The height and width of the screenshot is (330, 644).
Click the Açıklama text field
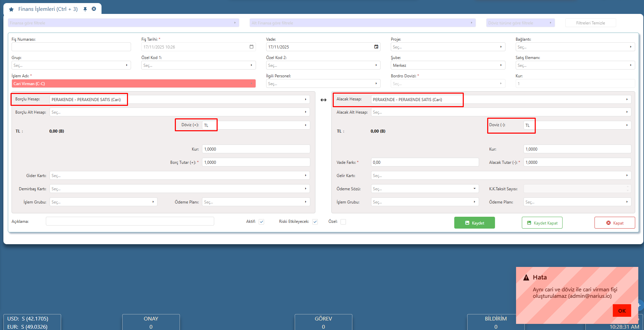[x=130, y=221]
